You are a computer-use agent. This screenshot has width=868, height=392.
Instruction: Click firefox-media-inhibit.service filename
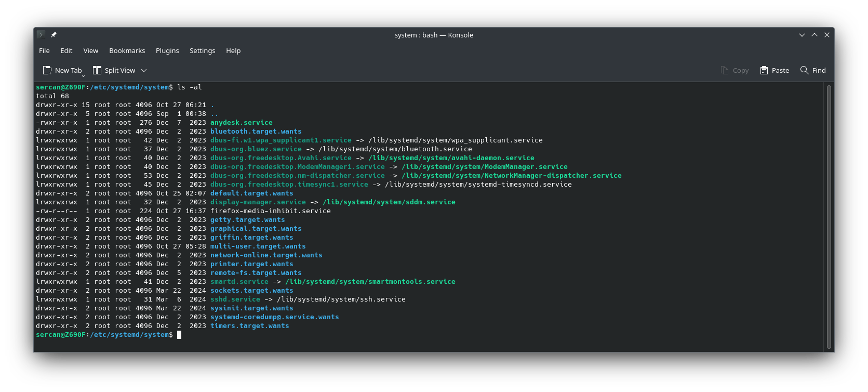click(271, 211)
